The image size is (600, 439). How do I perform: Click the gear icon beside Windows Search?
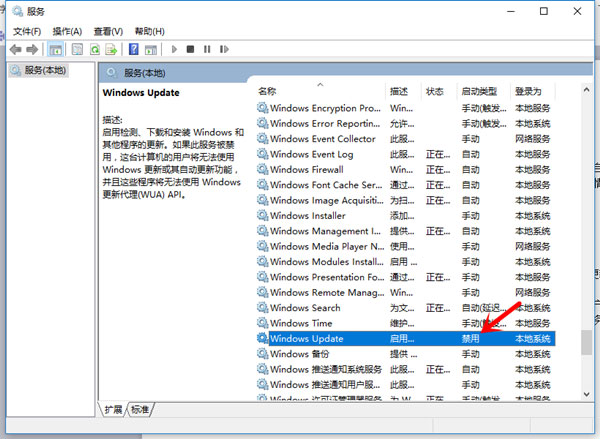(x=262, y=307)
